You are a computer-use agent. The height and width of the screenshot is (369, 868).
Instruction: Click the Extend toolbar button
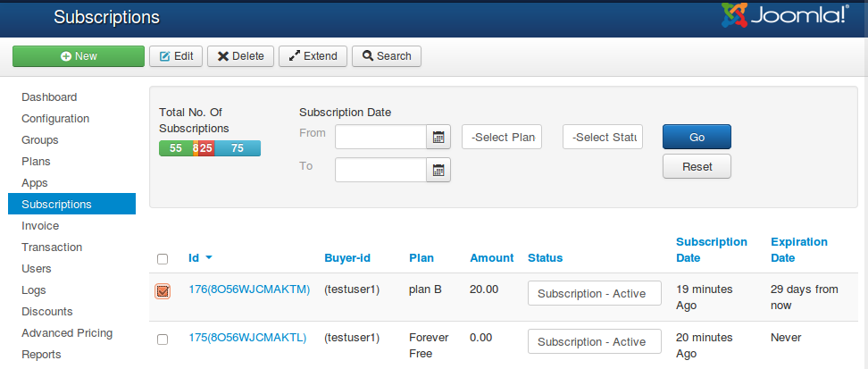tap(313, 56)
